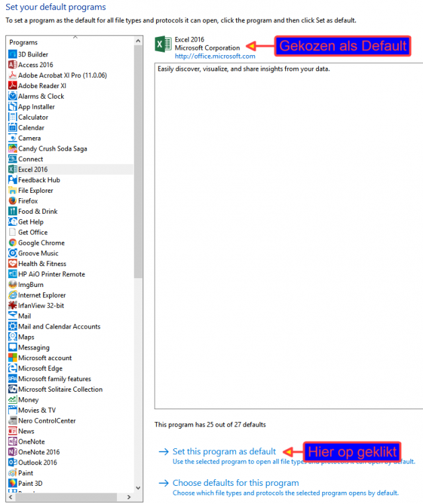423x504 pixels.
Task: Click the horizontal scroll right arrow
Action: coord(129,497)
